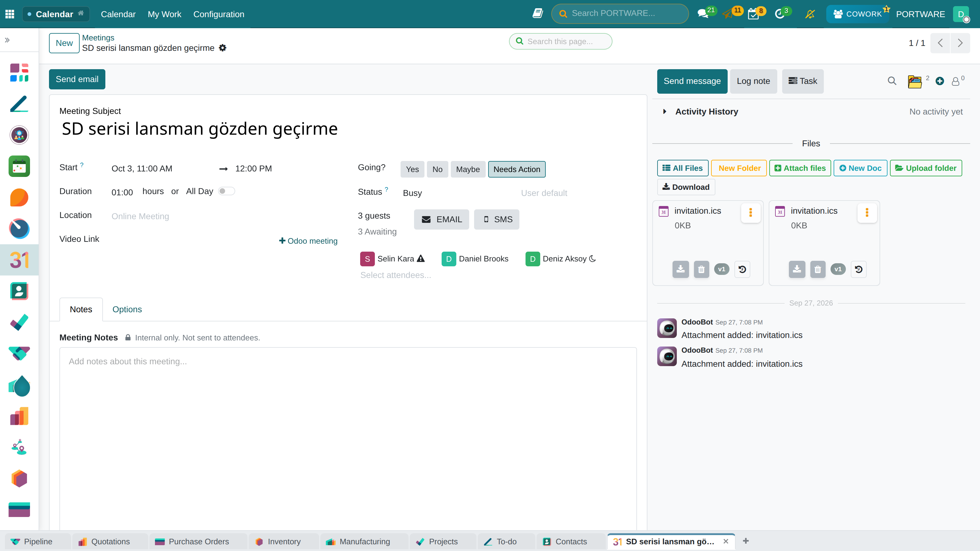Open the gear actions menu beside title
This screenshot has height=551, width=980.
[223, 48]
